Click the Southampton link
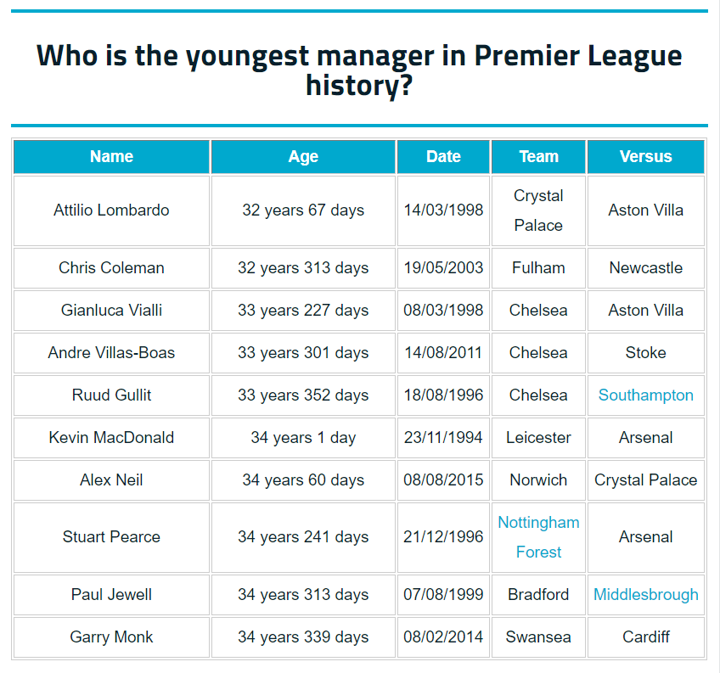The width and height of the screenshot is (720, 673). pos(645,395)
